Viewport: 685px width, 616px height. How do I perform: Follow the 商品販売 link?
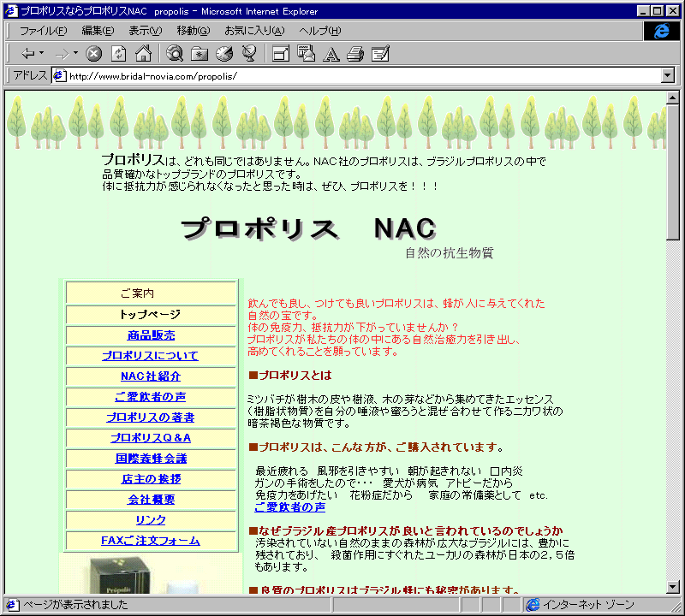click(x=152, y=335)
